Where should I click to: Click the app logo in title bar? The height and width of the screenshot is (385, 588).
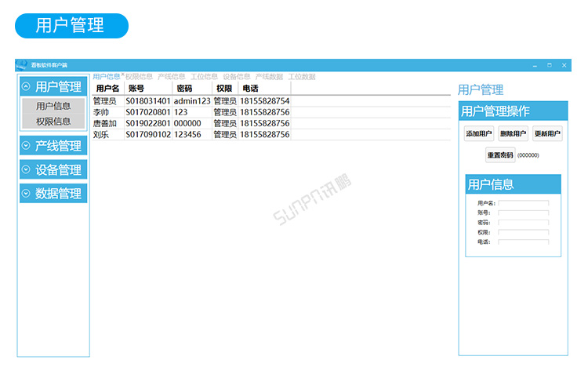coord(22,65)
